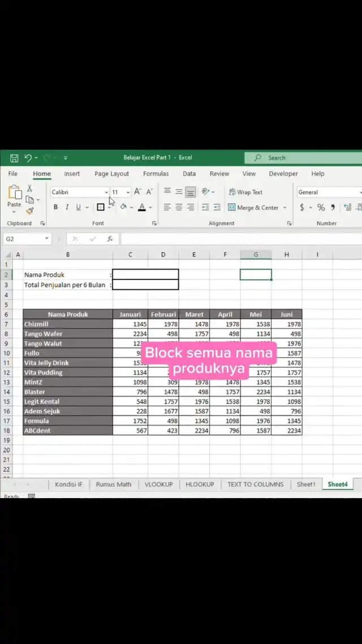Click the Undo arrow icon

click(28, 158)
